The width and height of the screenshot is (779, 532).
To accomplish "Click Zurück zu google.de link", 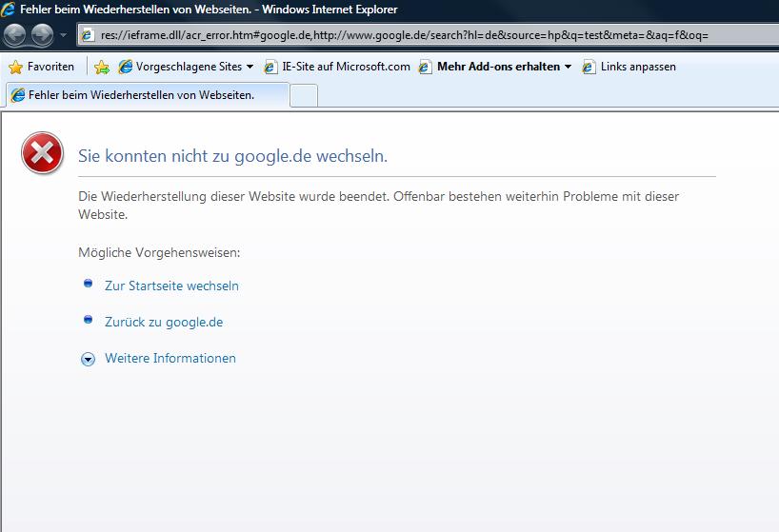I will 164,322.
